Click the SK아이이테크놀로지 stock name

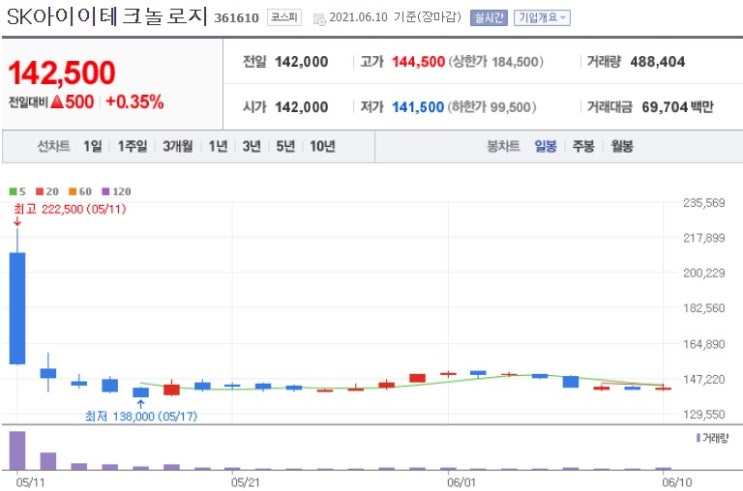tap(108, 17)
